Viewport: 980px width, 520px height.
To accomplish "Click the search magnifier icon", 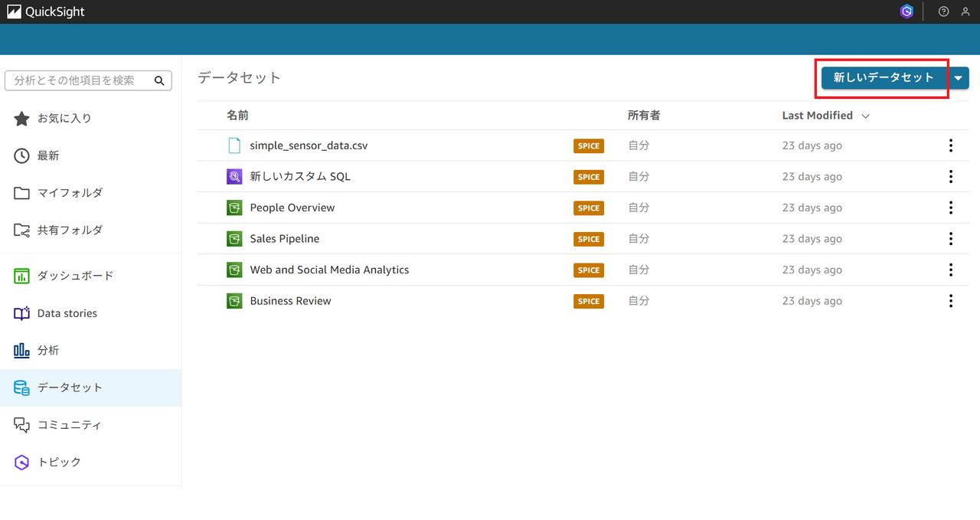I will tap(159, 80).
